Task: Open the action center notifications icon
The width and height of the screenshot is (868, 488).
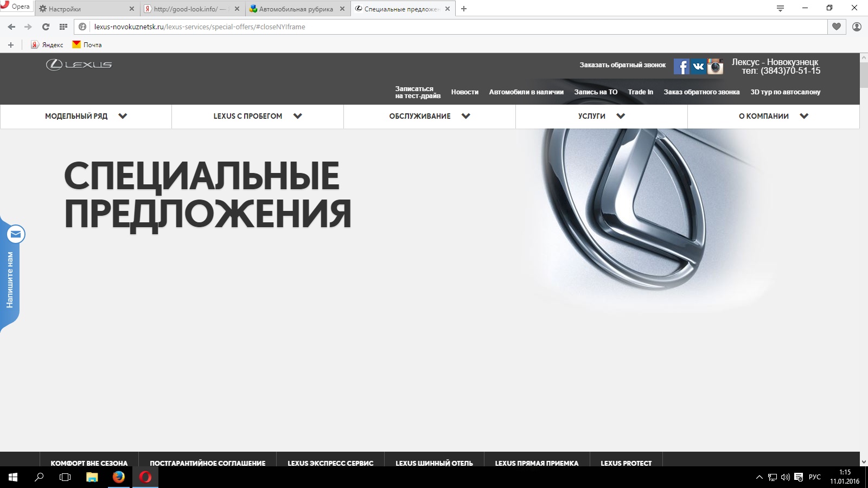Action: 799,477
